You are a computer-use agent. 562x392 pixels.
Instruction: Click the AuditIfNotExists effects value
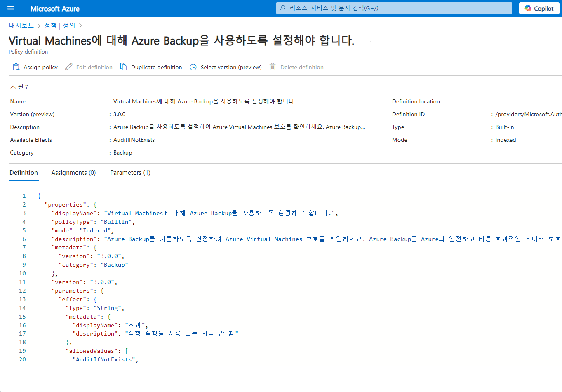(x=134, y=140)
